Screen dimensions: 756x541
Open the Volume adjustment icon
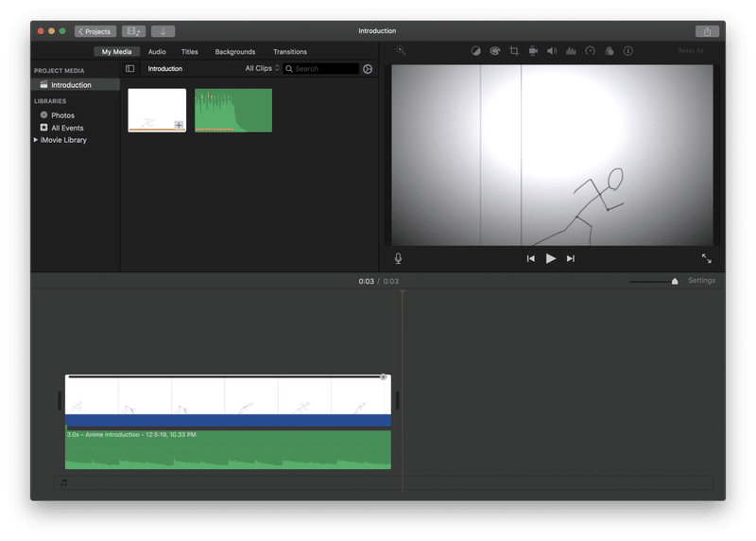552,51
